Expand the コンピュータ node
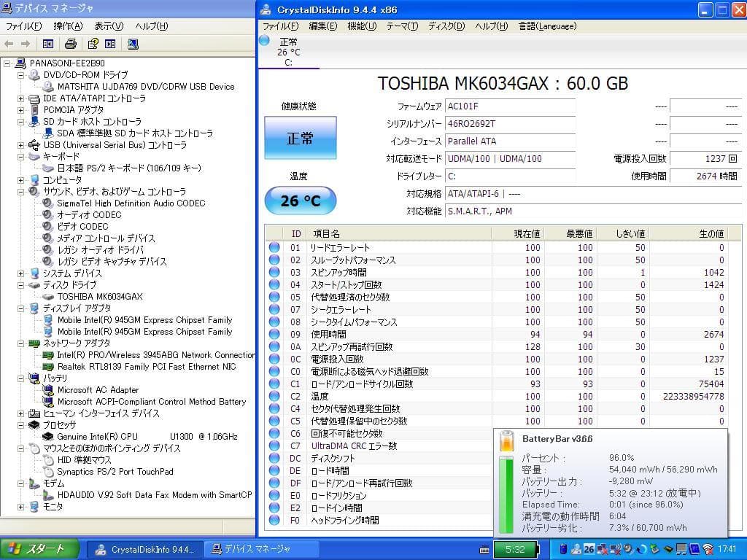This screenshot has height=560, width=747. coord(20,180)
